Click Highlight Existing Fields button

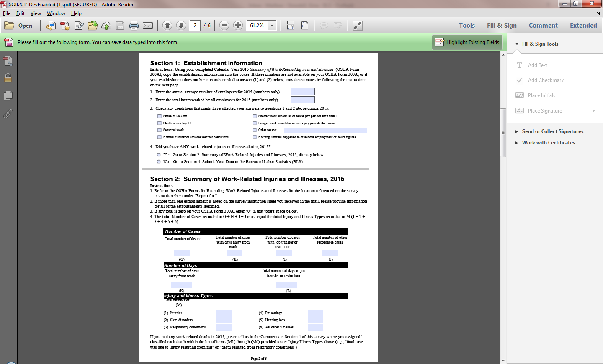click(x=467, y=42)
